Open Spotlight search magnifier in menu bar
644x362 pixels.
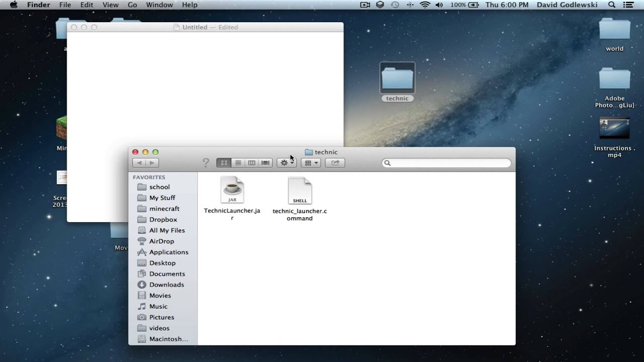[612, 5]
